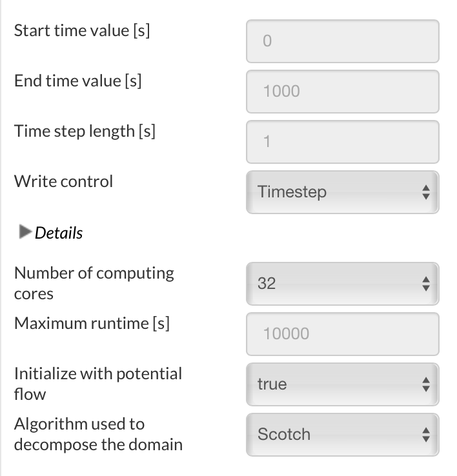Click the Details label text
Image resolution: width=457 pixels, height=476 pixels.
coord(59,233)
